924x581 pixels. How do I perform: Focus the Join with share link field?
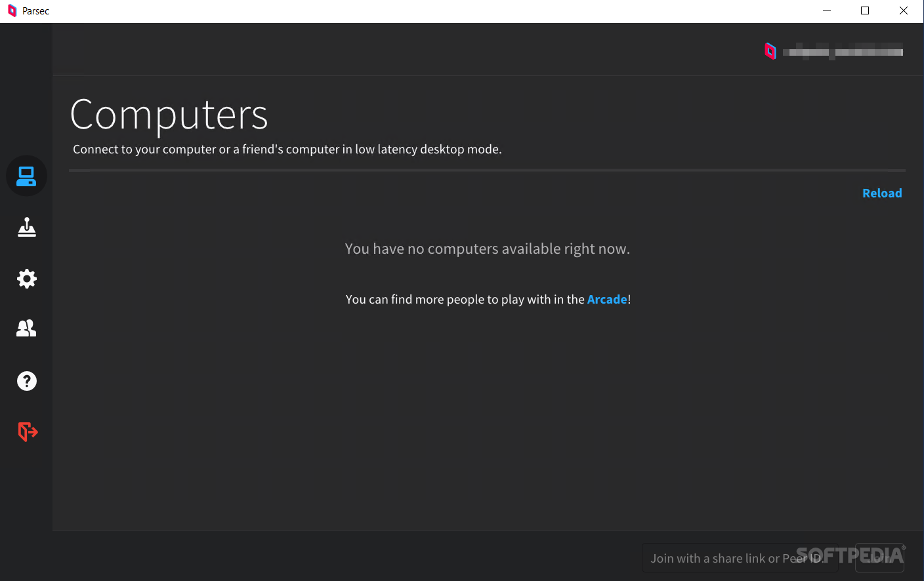pos(740,558)
